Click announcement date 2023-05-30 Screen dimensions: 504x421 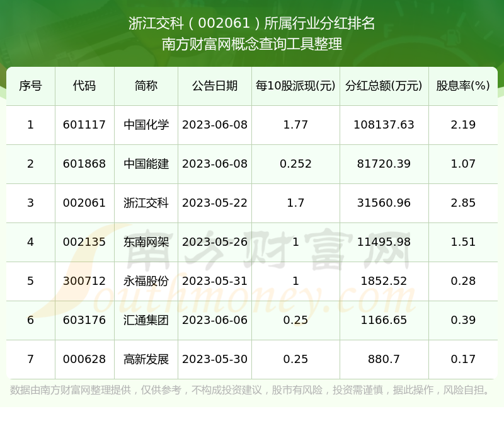point(215,359)
